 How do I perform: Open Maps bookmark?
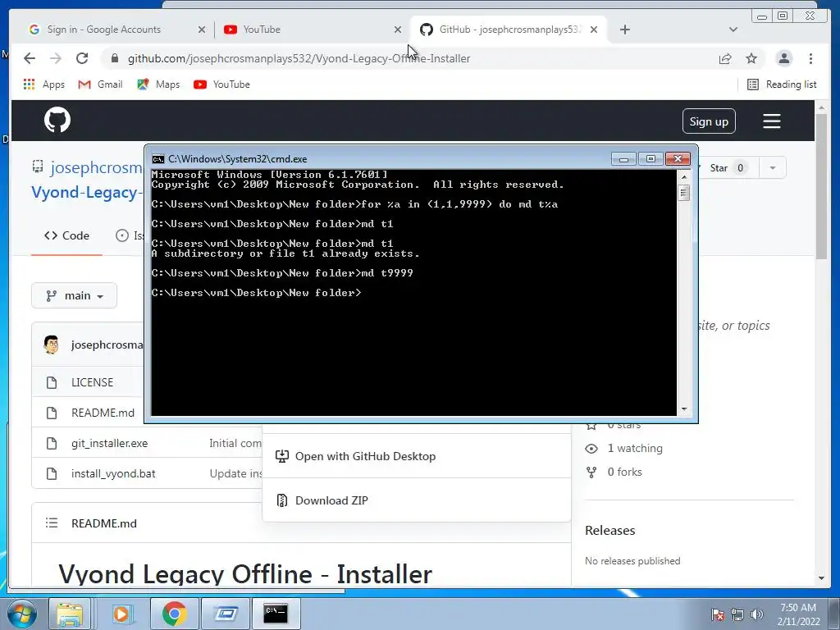158,84
